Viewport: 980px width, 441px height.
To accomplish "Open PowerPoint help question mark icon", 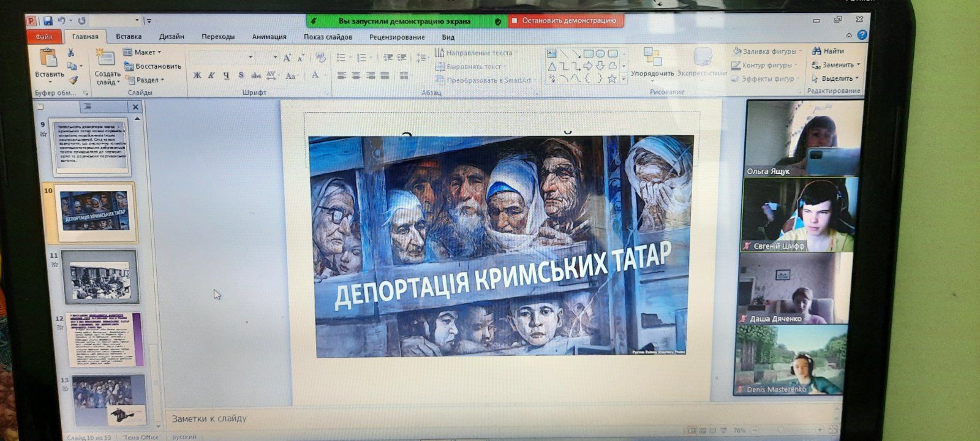I will pyautogui.click(x=862, y=35).
